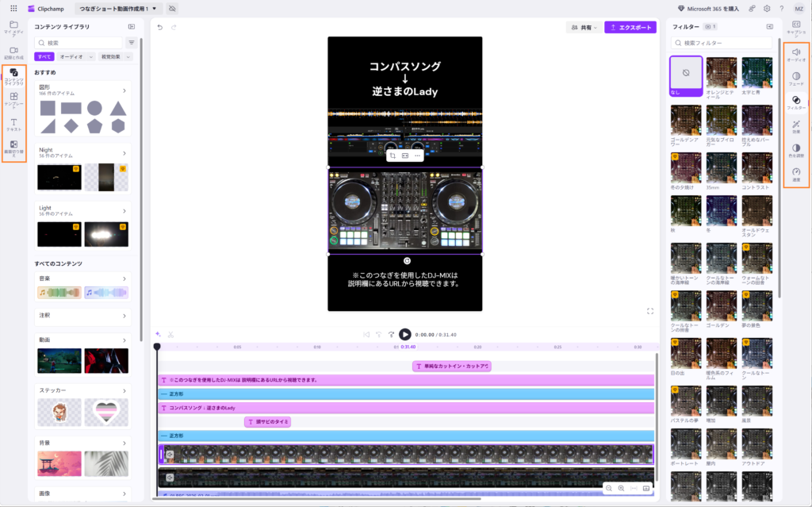This screenshot has height=507, width=812.
Task: Click the エクスポート (Export) button
Action: [630, 27]
